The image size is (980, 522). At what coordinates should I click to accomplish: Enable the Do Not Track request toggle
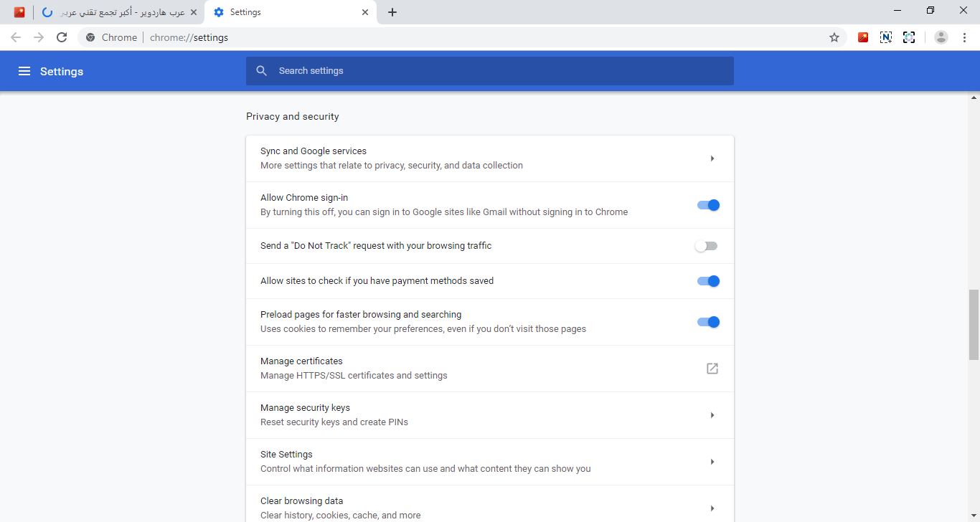706,246
